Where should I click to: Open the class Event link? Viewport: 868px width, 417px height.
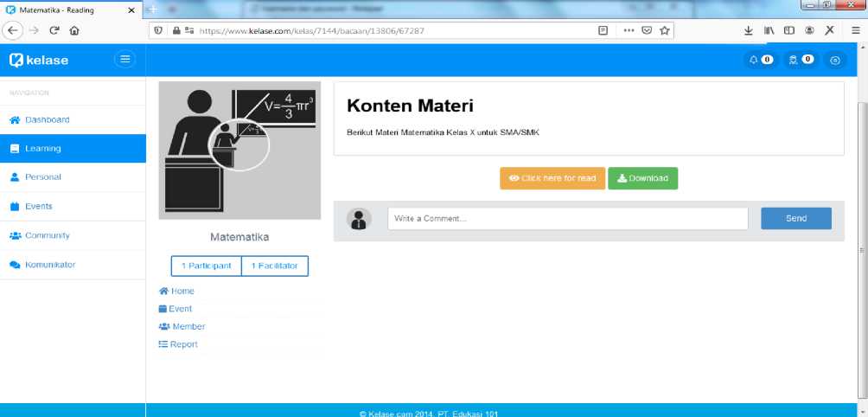[x=176, y=309]
